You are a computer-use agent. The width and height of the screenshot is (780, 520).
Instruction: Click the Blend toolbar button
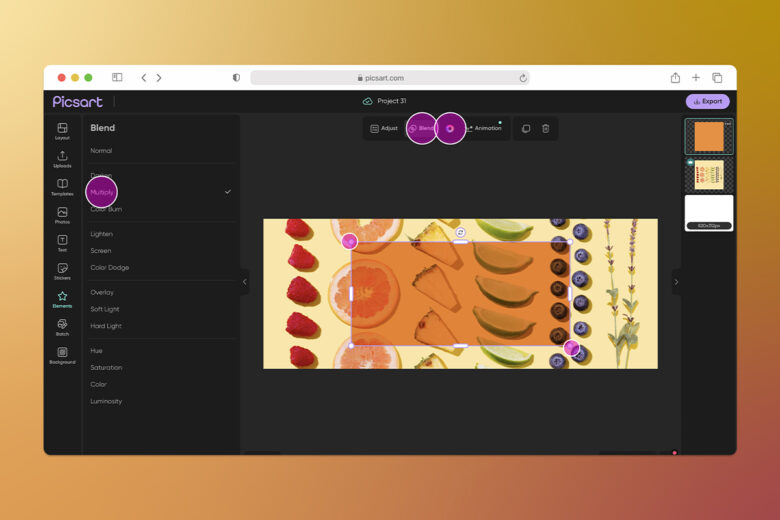[x=421, y=128]
